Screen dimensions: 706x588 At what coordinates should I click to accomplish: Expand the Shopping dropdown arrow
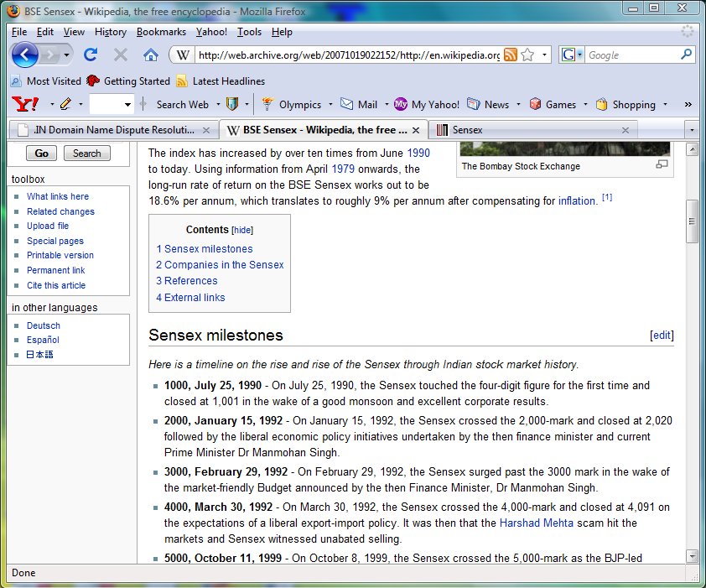point(665,105)
